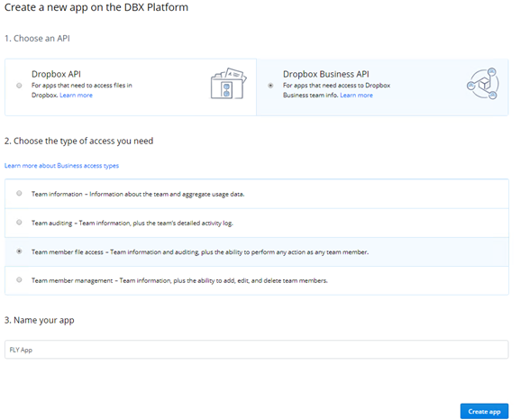520x420 pixels.
Task: Click the Dropbox Business API network icon
Action: (483, 84)
